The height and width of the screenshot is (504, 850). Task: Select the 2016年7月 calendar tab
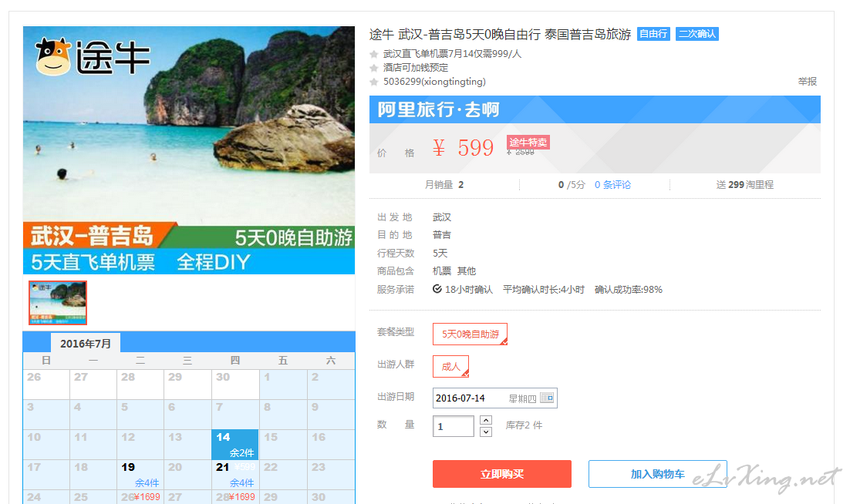[x=86, y=343]
